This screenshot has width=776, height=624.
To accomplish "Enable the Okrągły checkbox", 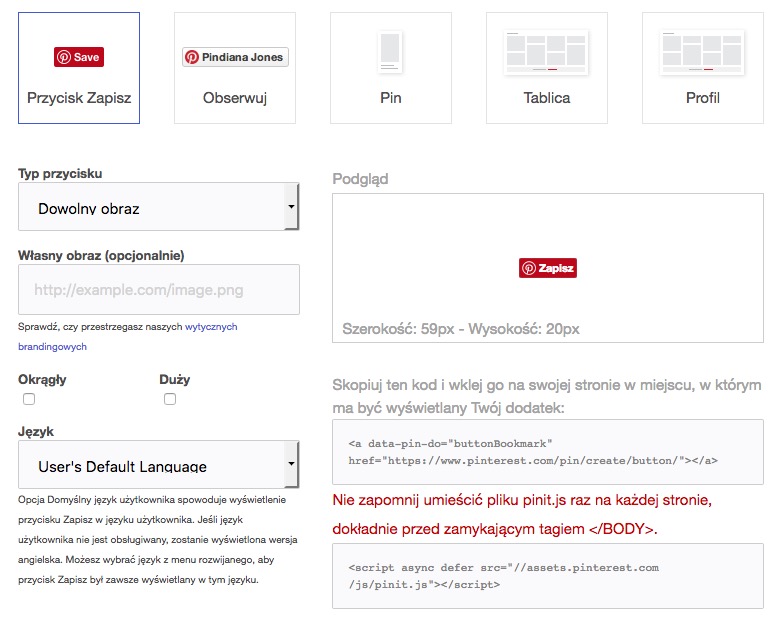I will (29, 399).
